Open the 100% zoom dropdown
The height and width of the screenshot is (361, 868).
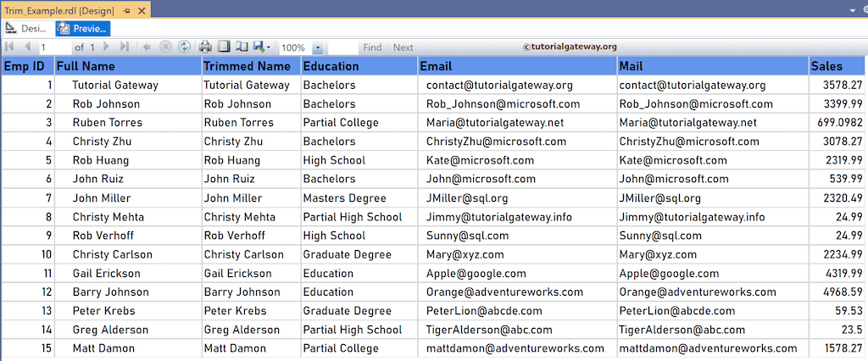[x=318, y=48]
